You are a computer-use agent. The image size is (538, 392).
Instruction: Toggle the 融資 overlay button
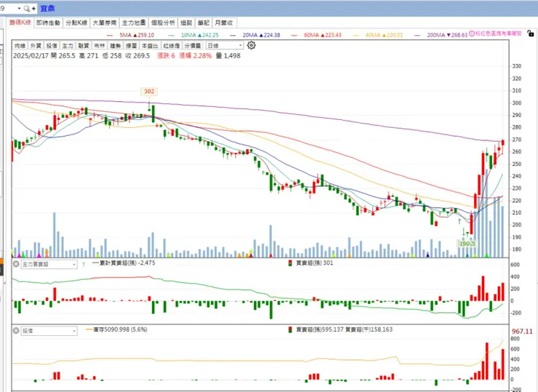coord(84,46)
